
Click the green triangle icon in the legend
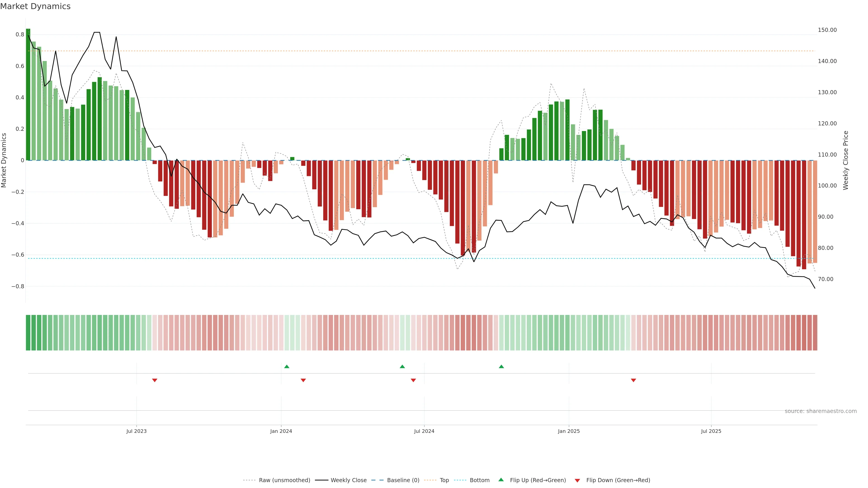[501, 480]
